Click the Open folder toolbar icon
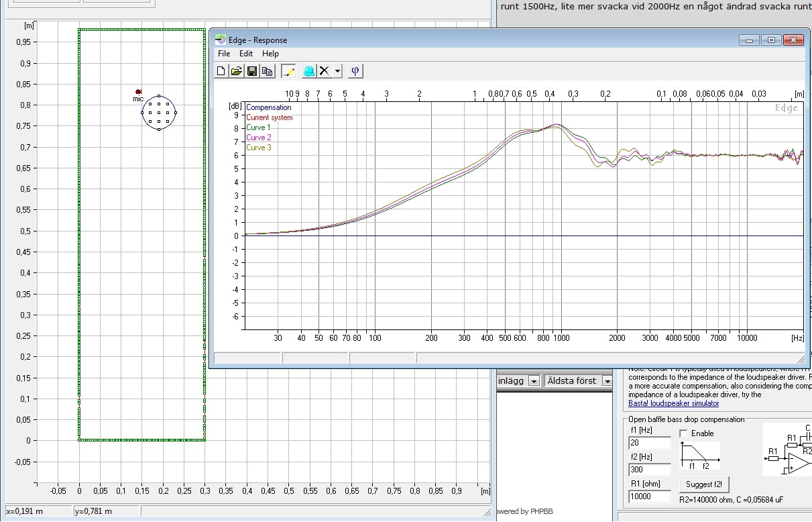 [x=236, y=71]
